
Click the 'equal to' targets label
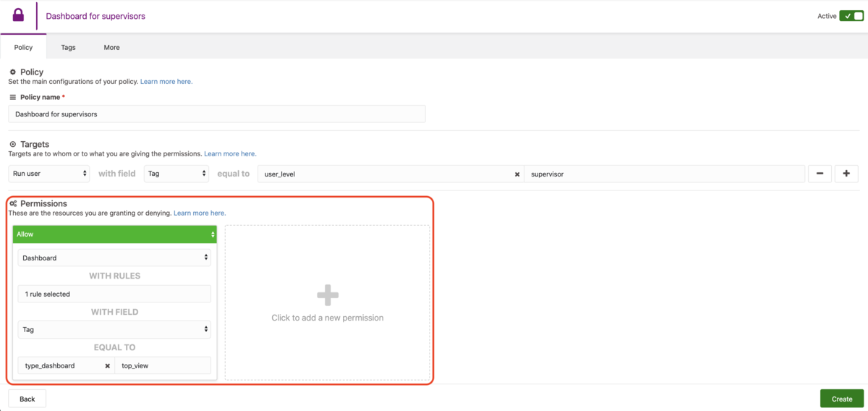[x=233, y=174]
